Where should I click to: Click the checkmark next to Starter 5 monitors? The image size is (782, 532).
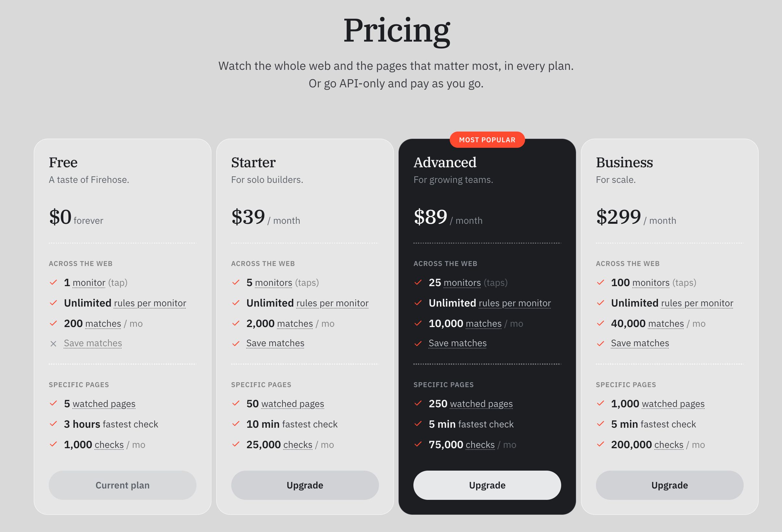tap(236, 282)
